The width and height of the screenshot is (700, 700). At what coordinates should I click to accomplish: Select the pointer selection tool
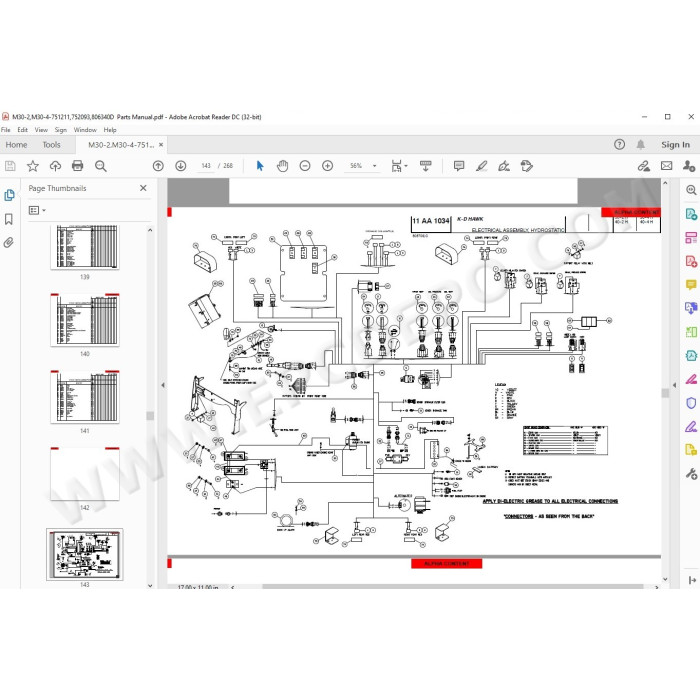(260, 166)
